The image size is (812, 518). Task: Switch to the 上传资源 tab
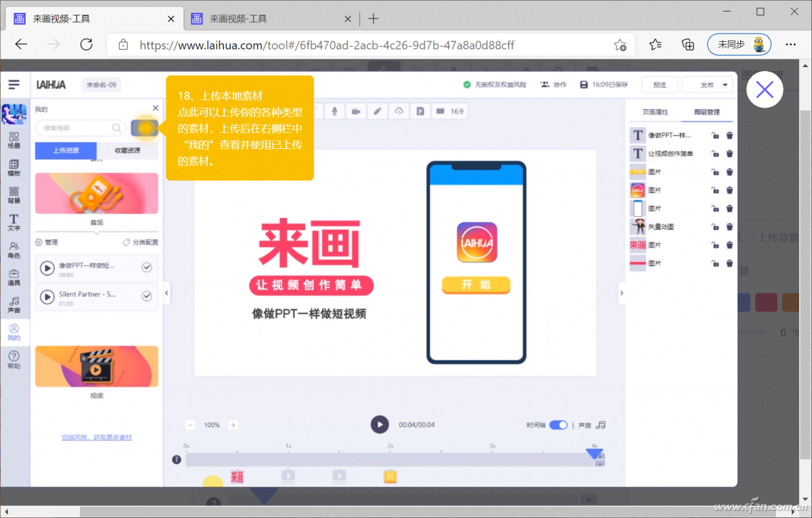66,150
